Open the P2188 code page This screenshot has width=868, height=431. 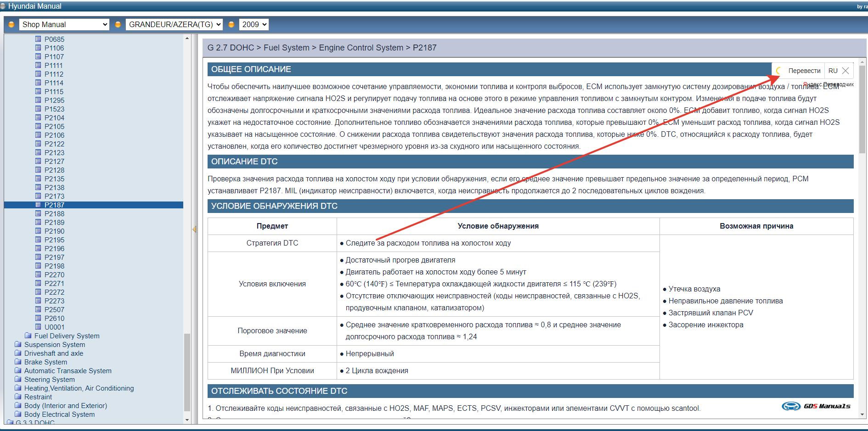(x=54, y=214)
